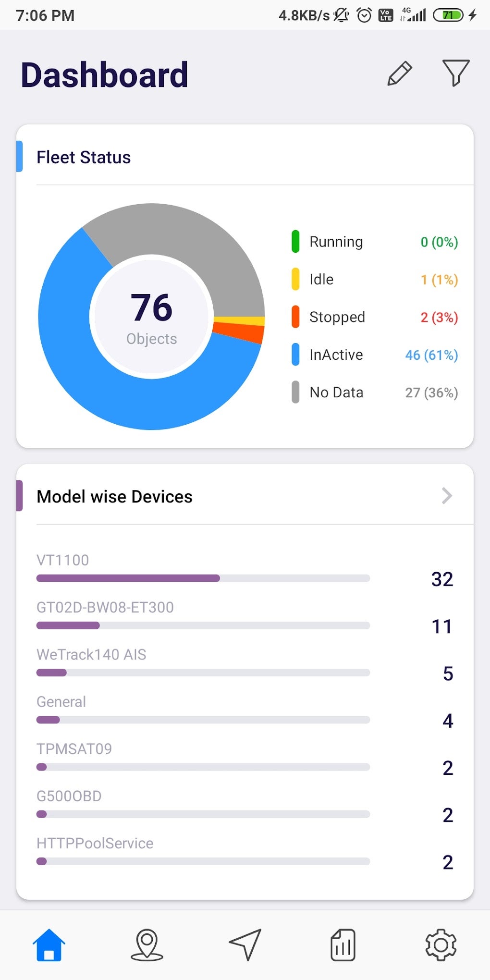
Task: Select the Running legend entry
Action: coord(336,242)
